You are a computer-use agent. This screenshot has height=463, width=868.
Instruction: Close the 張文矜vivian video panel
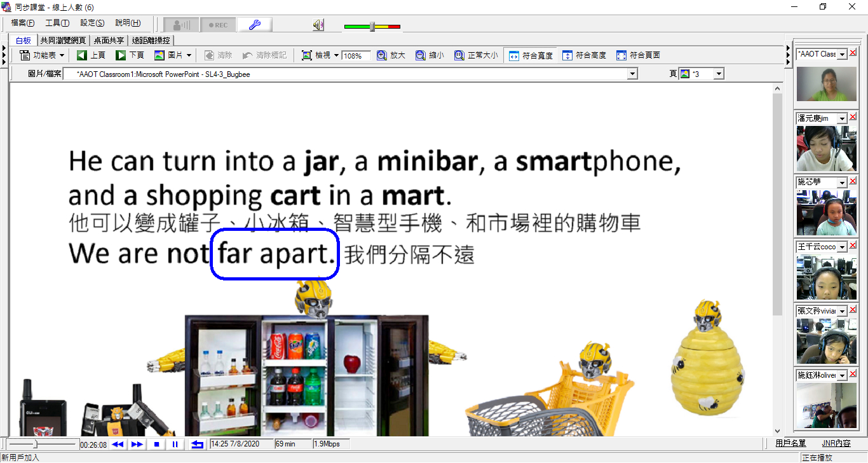[853, 310]
